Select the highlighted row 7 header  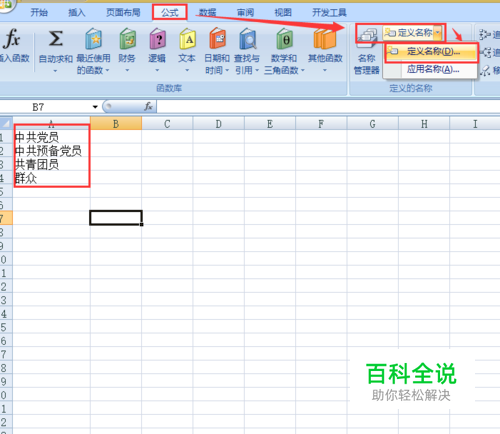(x=6, y=218)
